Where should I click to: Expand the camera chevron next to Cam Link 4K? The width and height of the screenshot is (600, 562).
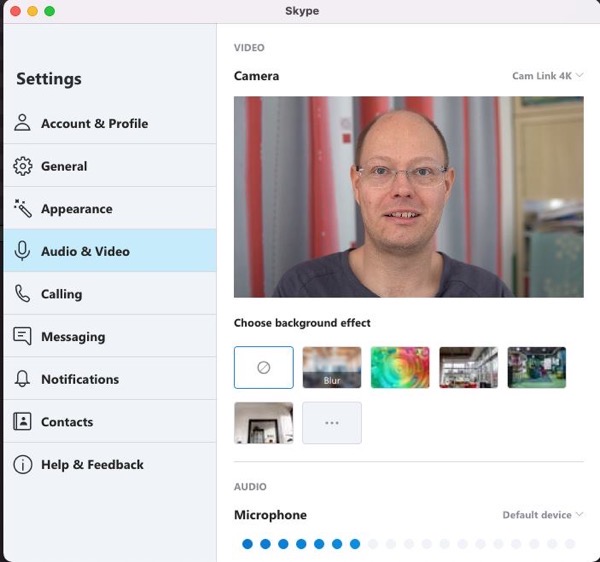point(579,75)
